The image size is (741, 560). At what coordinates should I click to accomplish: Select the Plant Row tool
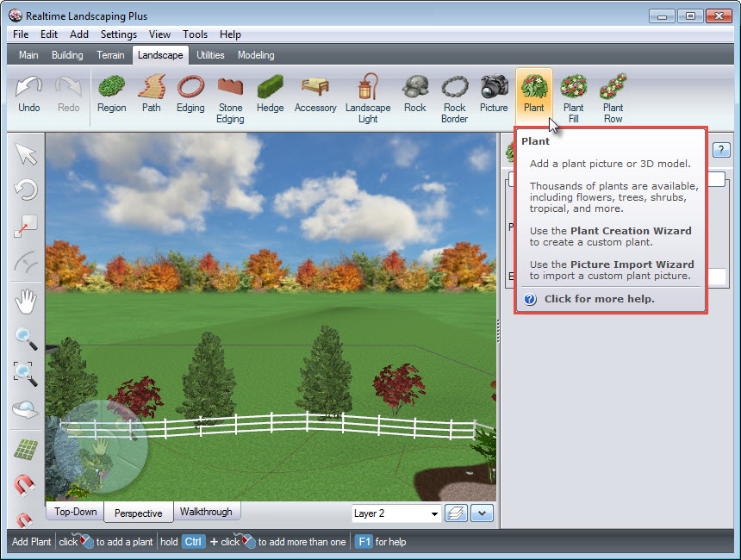point(613,99)
